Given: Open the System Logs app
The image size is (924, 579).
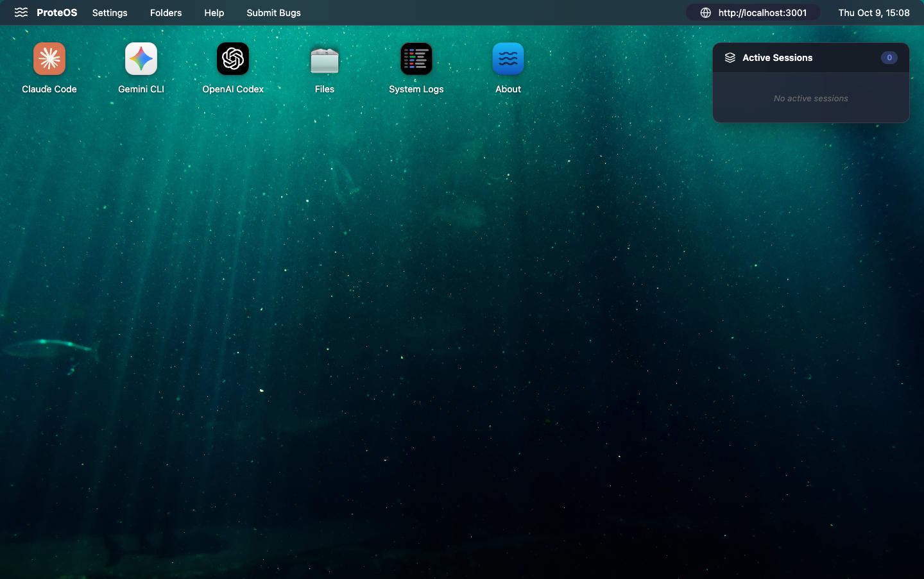Looking at the screenshot, I should point(416,59).
